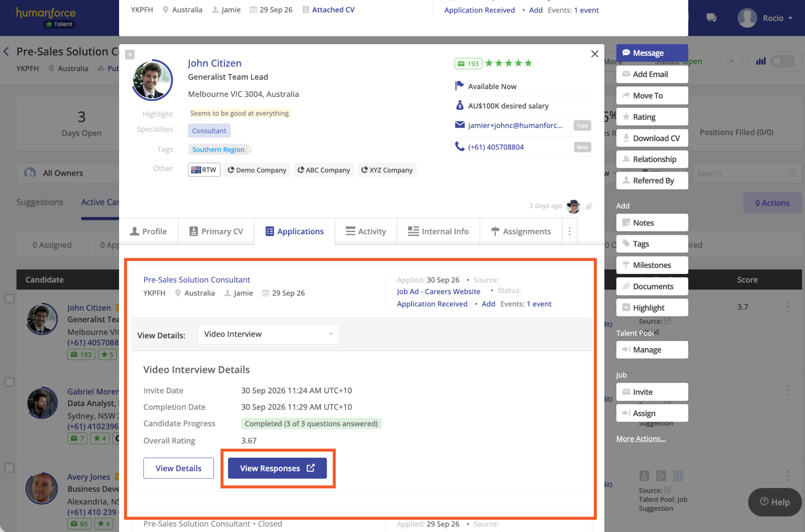Tick the checkbox for John Citizen row

9,299
